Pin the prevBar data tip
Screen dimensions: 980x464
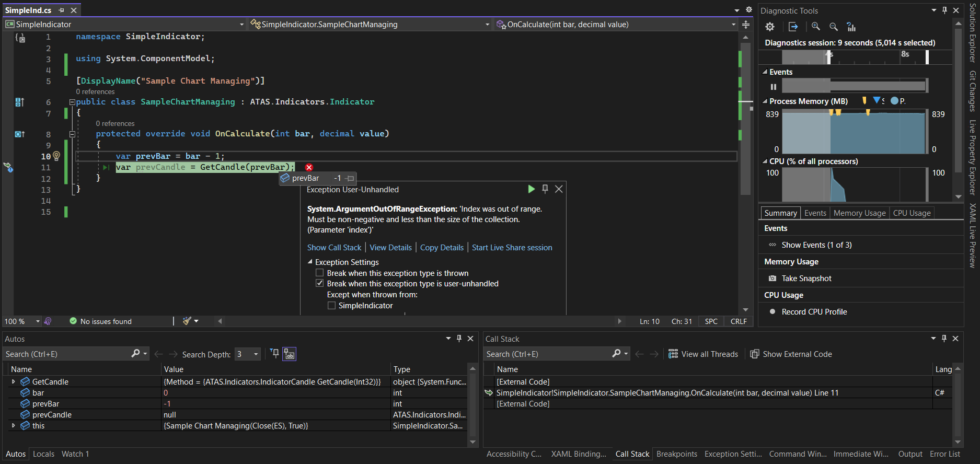[350, 178]
